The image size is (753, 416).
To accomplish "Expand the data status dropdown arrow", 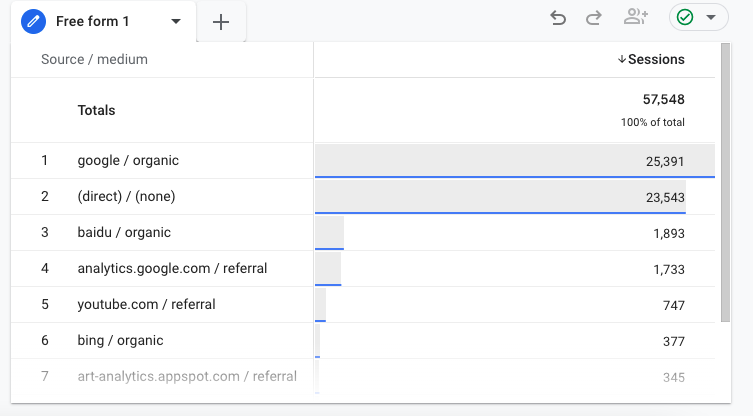I will point(711,17).
